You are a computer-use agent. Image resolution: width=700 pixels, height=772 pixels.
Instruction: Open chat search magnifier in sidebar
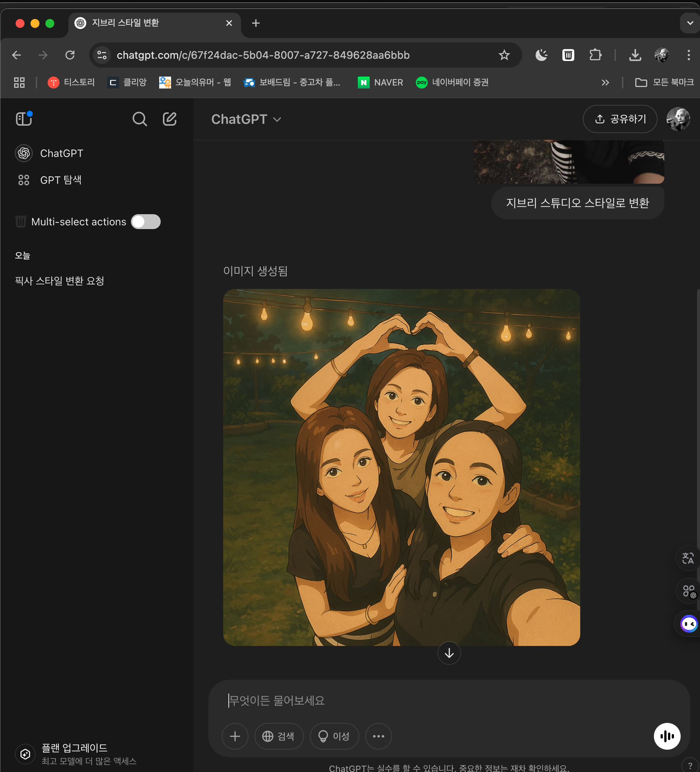[x=139, y=119]
